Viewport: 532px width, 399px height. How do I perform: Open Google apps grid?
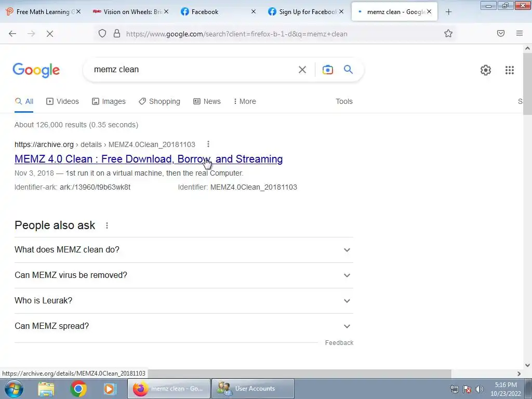510,70
